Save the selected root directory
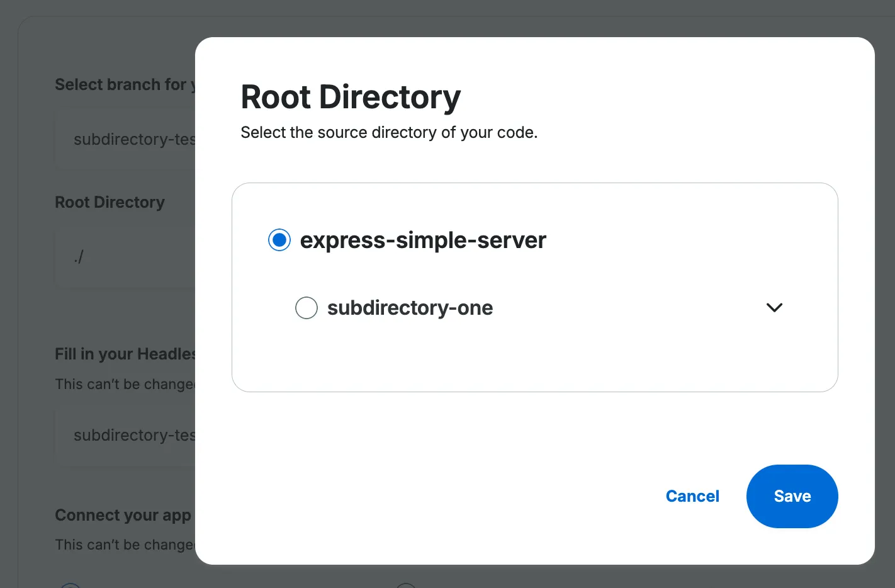 click(x=792, y=496)
